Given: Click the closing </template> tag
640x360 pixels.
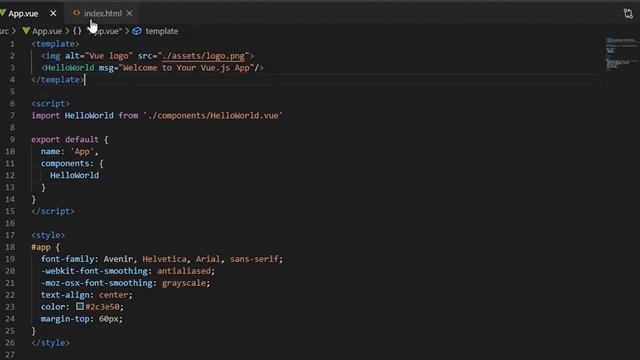Looking at the screenshot, I should (x=58, y=80).
